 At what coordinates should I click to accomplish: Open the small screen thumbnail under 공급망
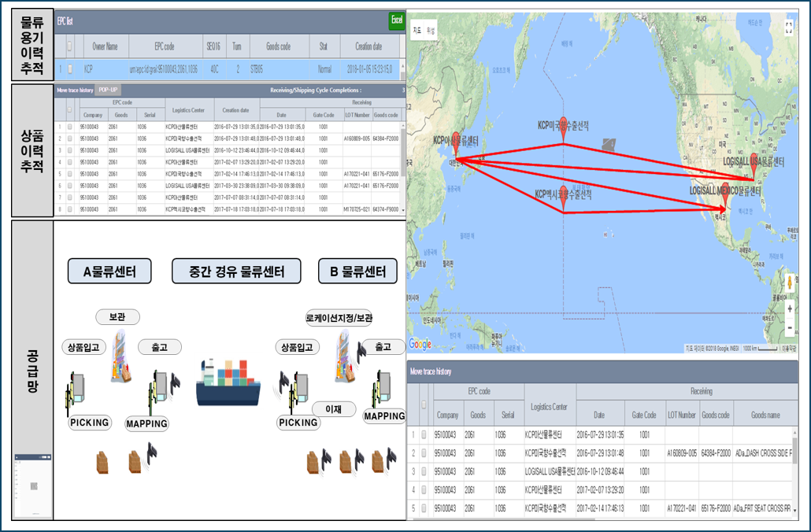click(33, 486)
